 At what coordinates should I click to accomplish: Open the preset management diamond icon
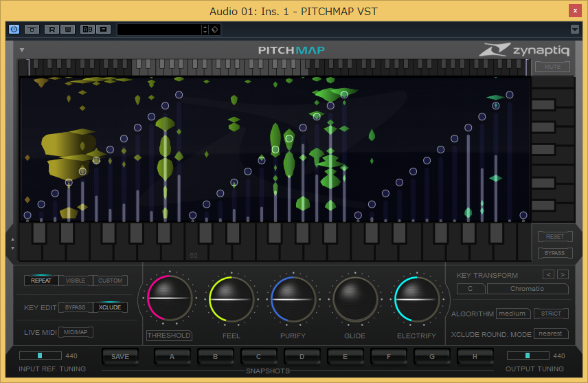[215, 30]
